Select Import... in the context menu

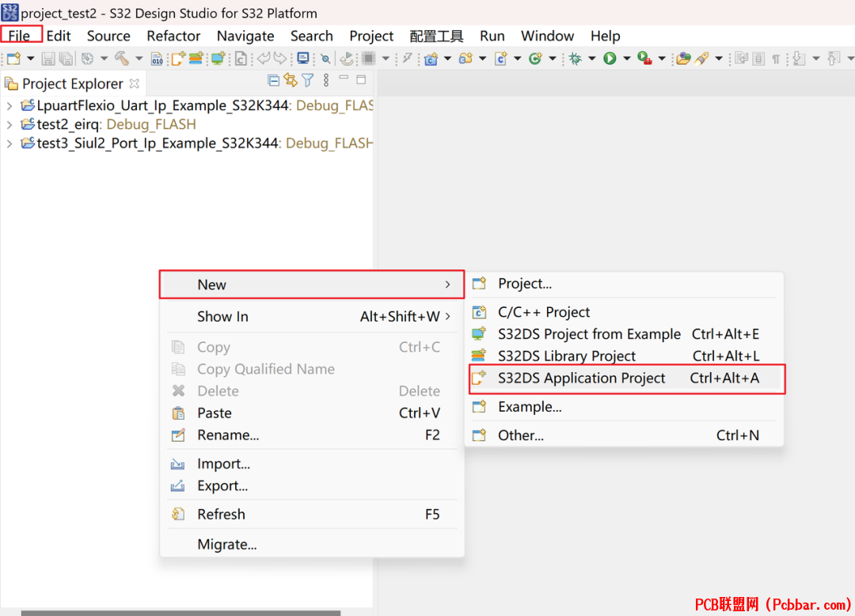(x=312, y=464)
